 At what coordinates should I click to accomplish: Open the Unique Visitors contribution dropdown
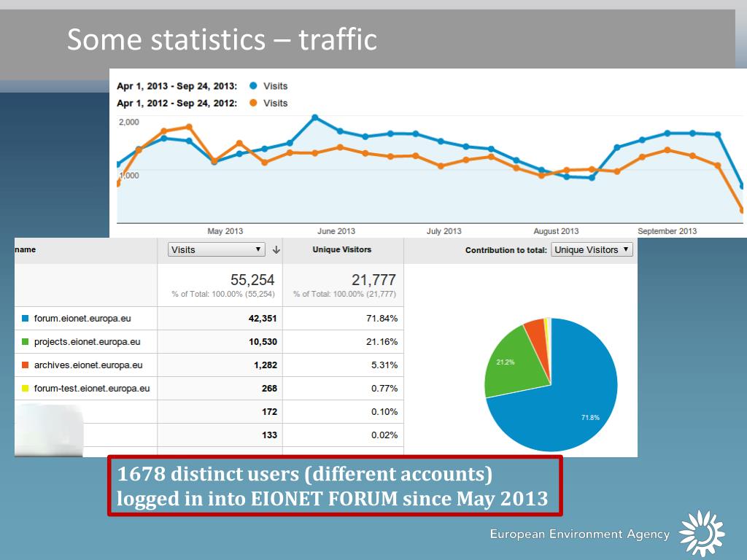pos(592,249)
